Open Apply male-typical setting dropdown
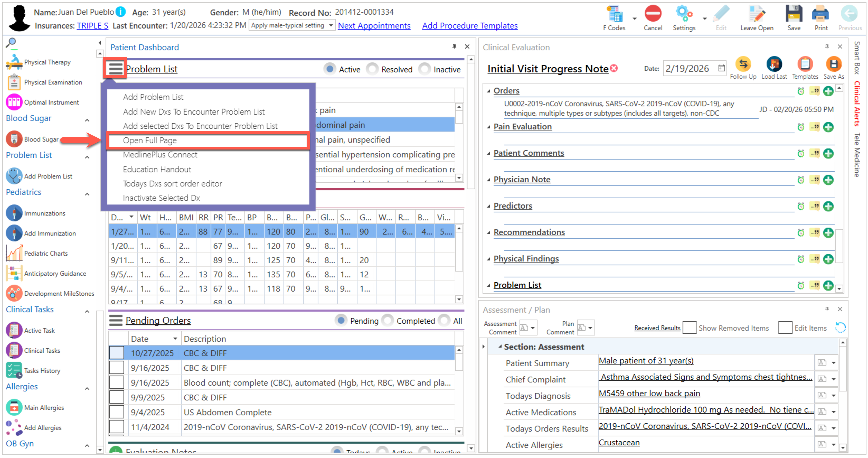The width and height of the screenshot is (868, 458). [x=331, y=26]
